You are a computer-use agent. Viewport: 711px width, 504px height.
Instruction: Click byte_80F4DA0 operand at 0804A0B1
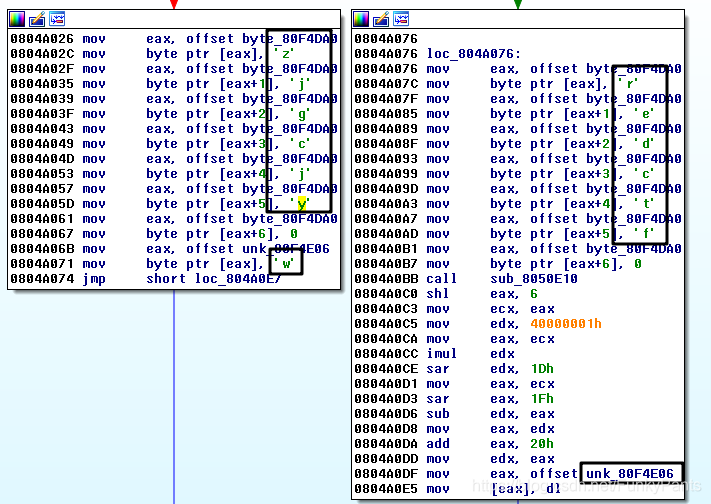tap(634, 249)
